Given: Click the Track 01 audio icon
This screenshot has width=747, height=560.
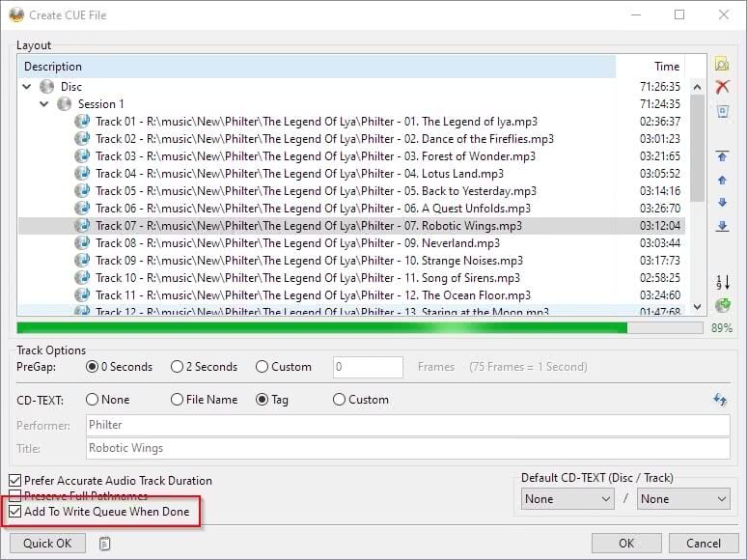Looking at the screenshot, I should 82,122.
